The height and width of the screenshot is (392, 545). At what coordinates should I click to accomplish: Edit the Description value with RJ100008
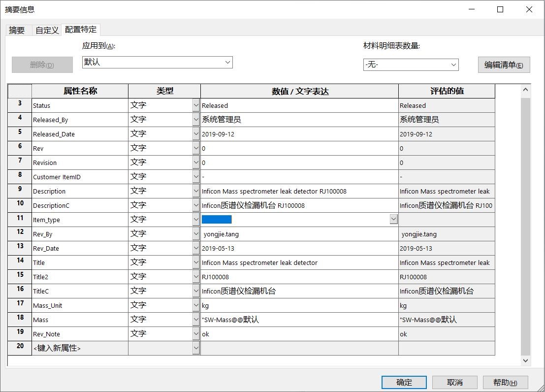299,191
